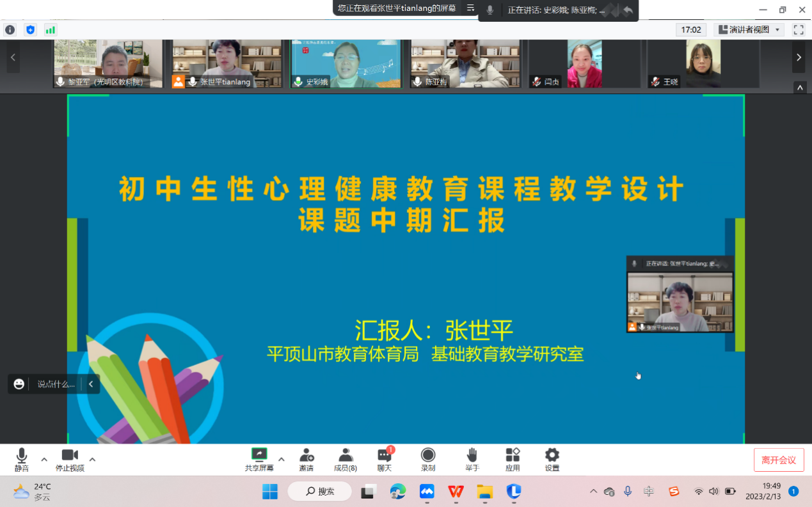Open the system volume slider
Image resolution: width=812 pixels, height=507 pixels.
713,492
